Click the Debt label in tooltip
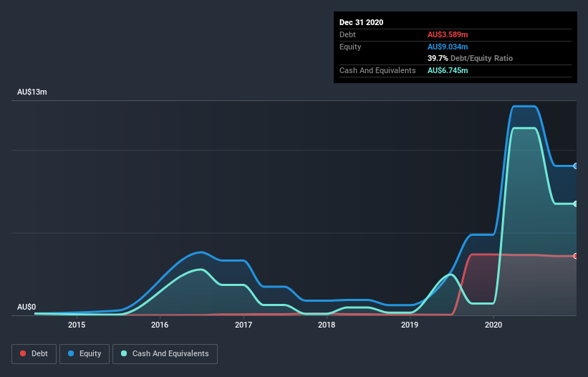 (x=347, y=34)
